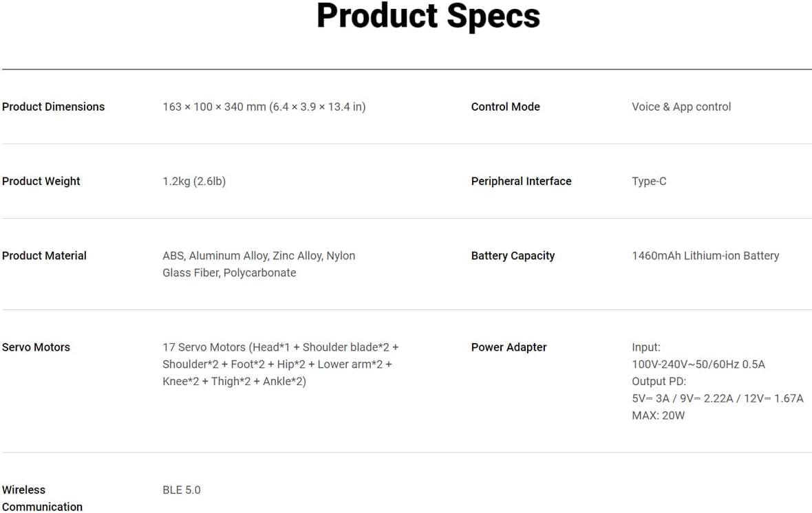Screen dimensions: 812x513
Task: Select the BLE 5.0 value
Action: 182,490
